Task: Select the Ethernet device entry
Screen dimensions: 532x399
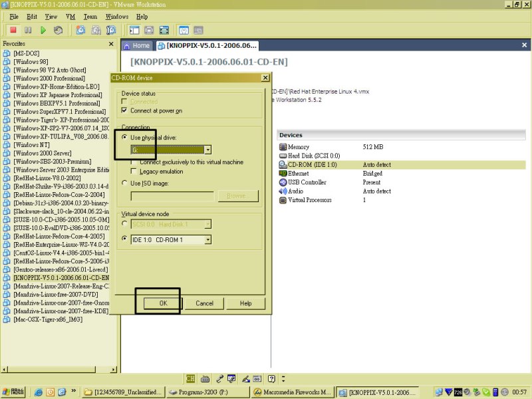Action: pos(402,174)
